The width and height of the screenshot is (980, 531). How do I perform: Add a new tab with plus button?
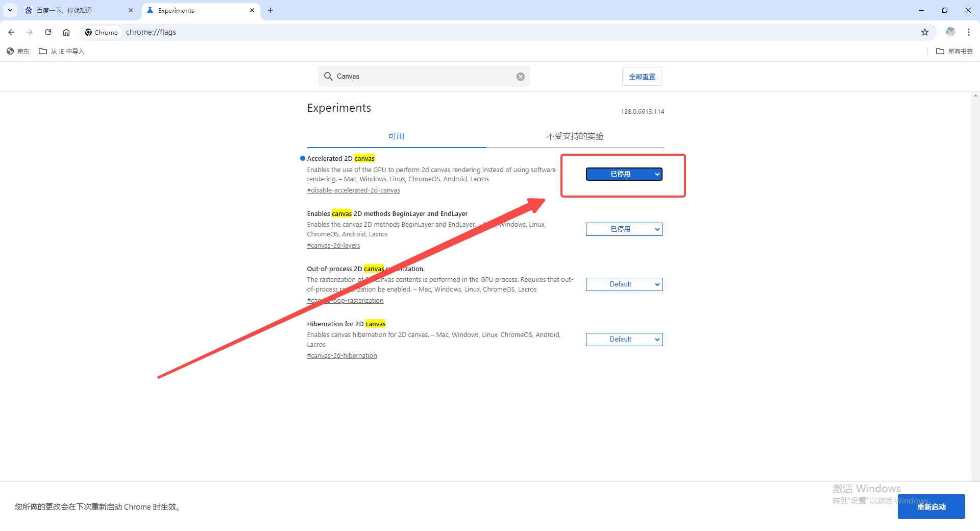(x=271, y=10)
